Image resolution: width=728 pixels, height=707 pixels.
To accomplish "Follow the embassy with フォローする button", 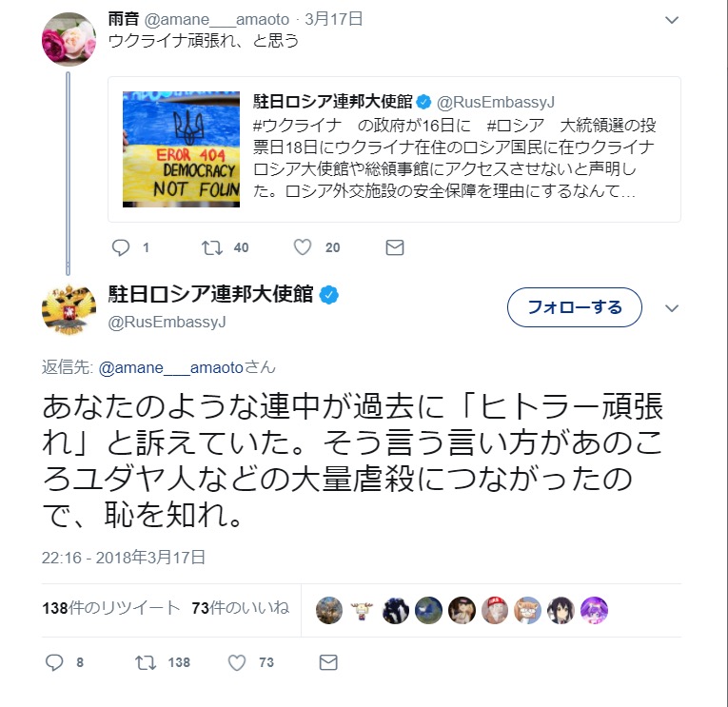I will 575,307.
